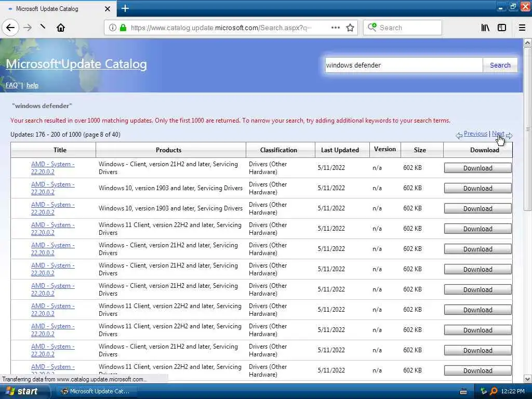The image size is (532, 399).
Task: Toggle the sidebar view icon
Action: tap(502, 28)
